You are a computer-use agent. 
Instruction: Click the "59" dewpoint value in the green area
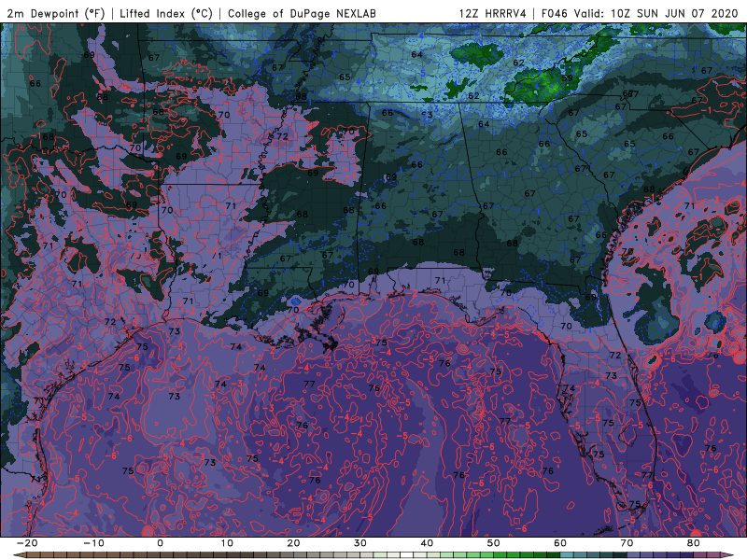pyautogui.click(x=567, y=78)
